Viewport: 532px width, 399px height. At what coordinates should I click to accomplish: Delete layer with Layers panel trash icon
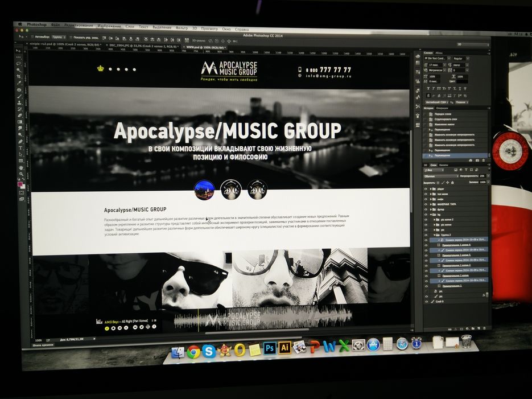[484, 328]
